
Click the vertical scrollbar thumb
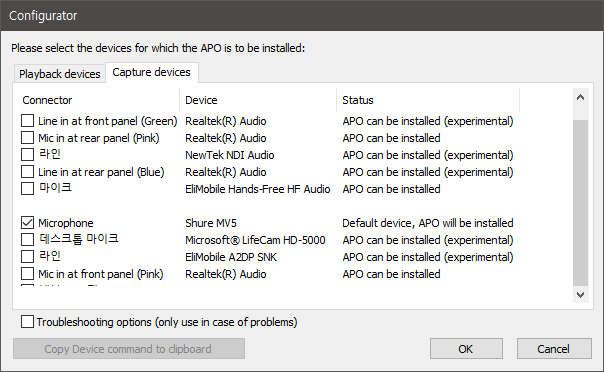(x=581, y=203)
